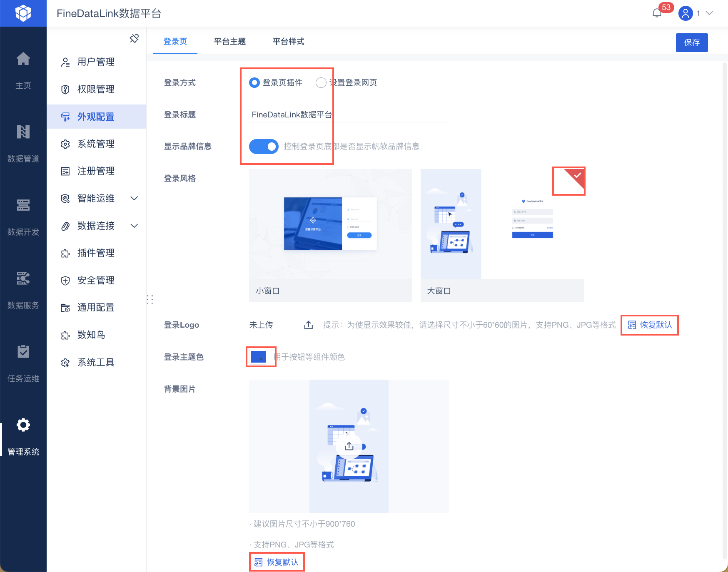Click the 安全管理 shield-plus icon
The width and height of the screenshot is (728, 572).
tap(65, 281)
